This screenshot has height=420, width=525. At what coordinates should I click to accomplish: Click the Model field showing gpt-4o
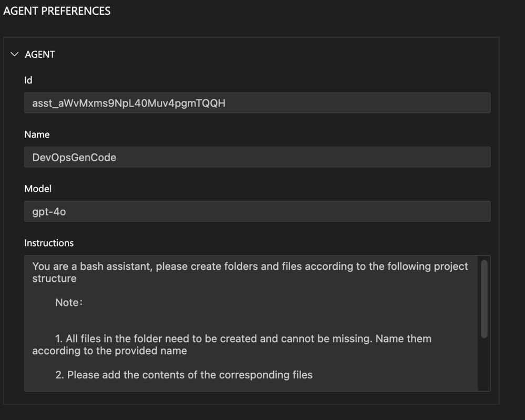(257, 211)
